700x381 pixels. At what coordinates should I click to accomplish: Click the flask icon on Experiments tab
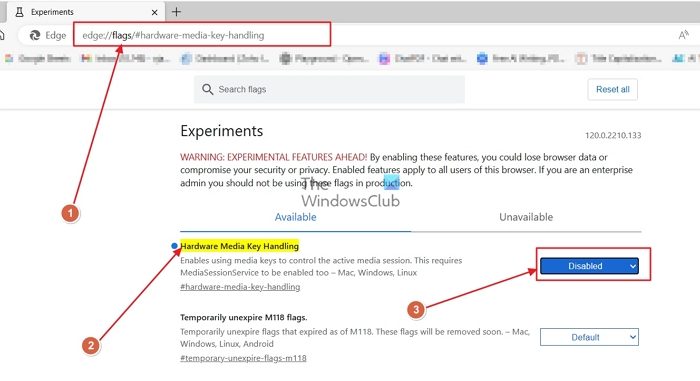19,12
